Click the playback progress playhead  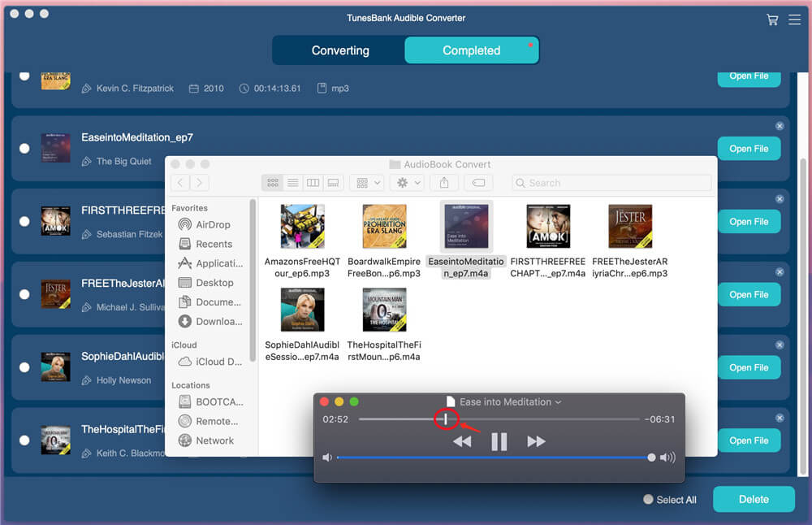(445, 419)
